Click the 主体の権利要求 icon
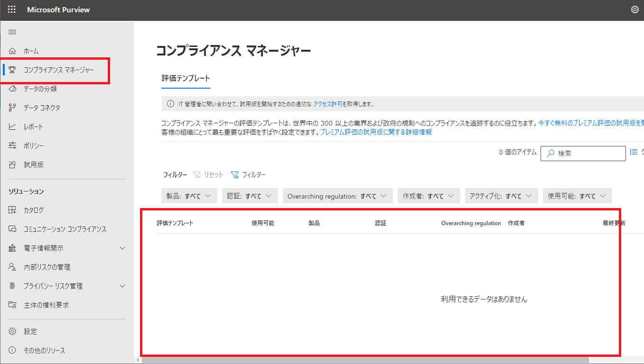 point(13,305)
